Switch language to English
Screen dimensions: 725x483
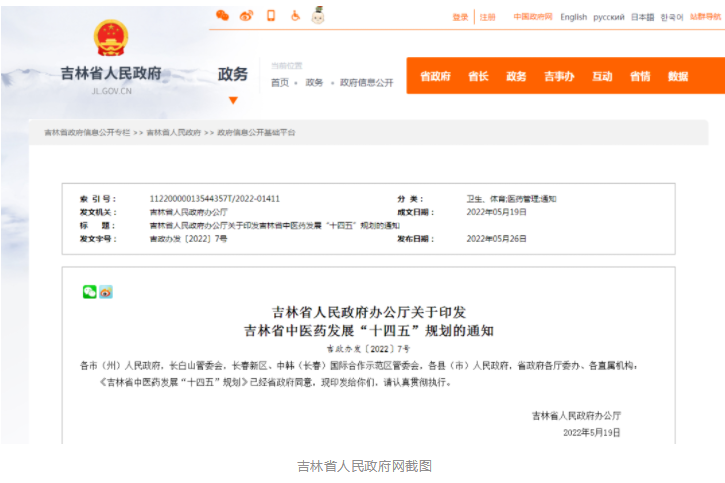(573, 17)
